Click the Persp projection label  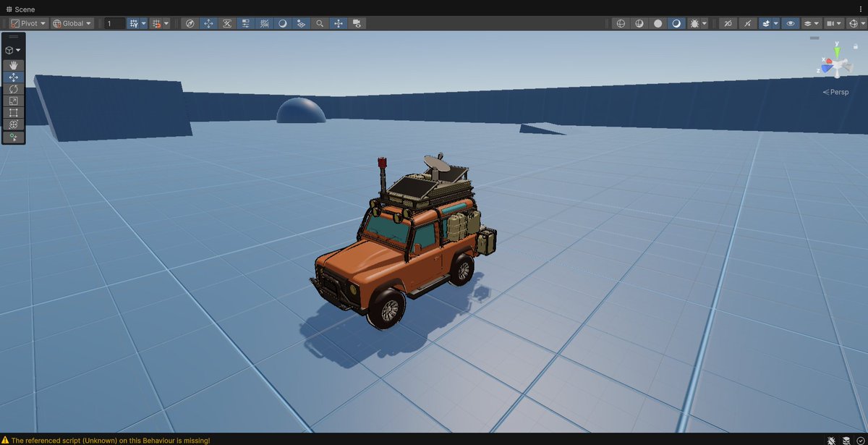click(836, 92)
